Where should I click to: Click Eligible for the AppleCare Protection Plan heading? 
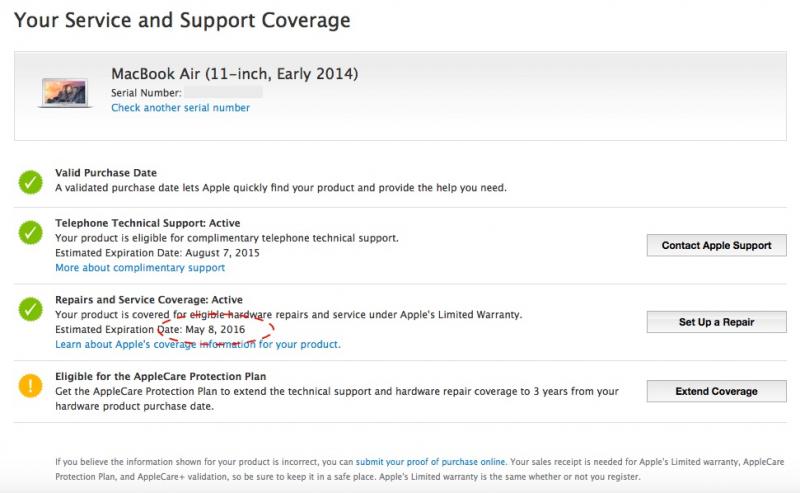coord(161,377)
